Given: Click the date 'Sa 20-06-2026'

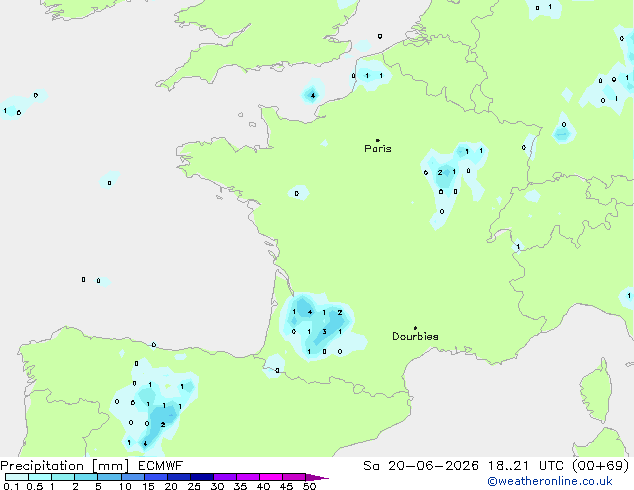Looking at the screenshot, I should [421, 466].
